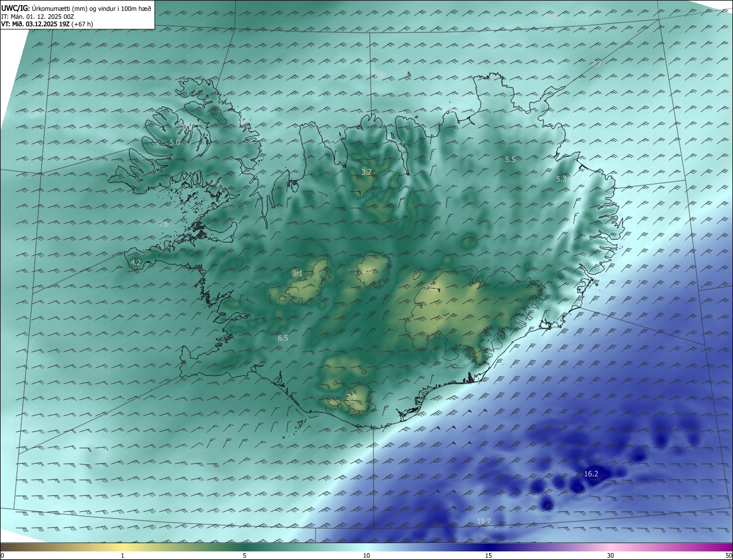733x560 pixels.
Task: Click the title 'Úrkomumætti (mm) og vindur' line
Action: (77, 8)
